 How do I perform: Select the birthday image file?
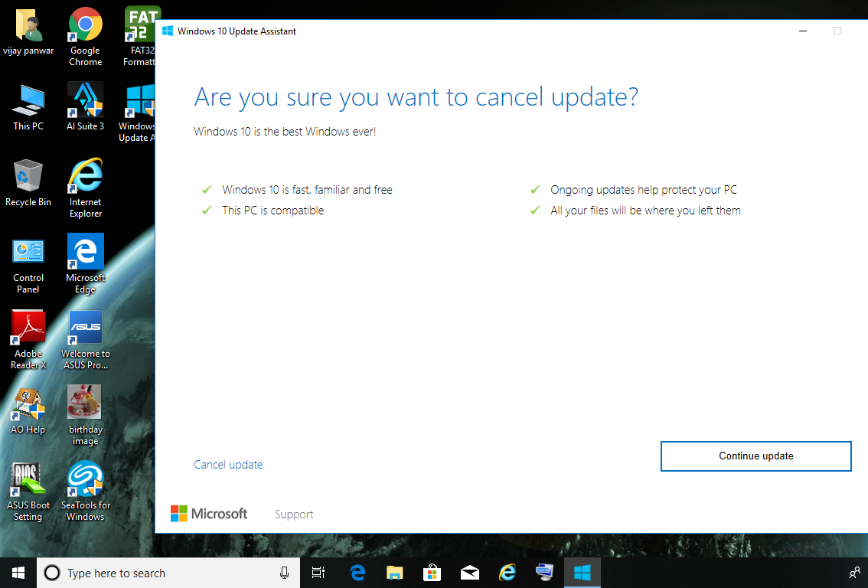click(x=85, y=415)
